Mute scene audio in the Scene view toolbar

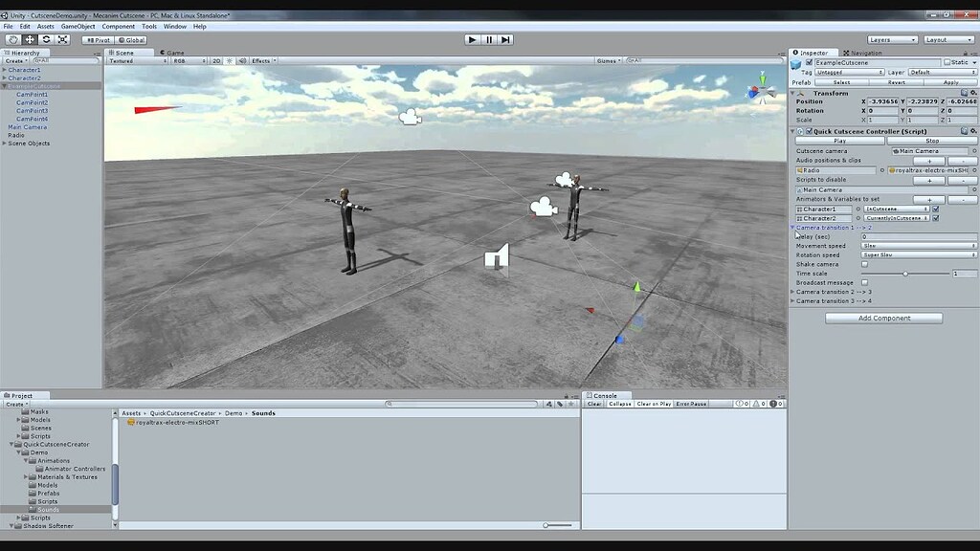[243, 59]
